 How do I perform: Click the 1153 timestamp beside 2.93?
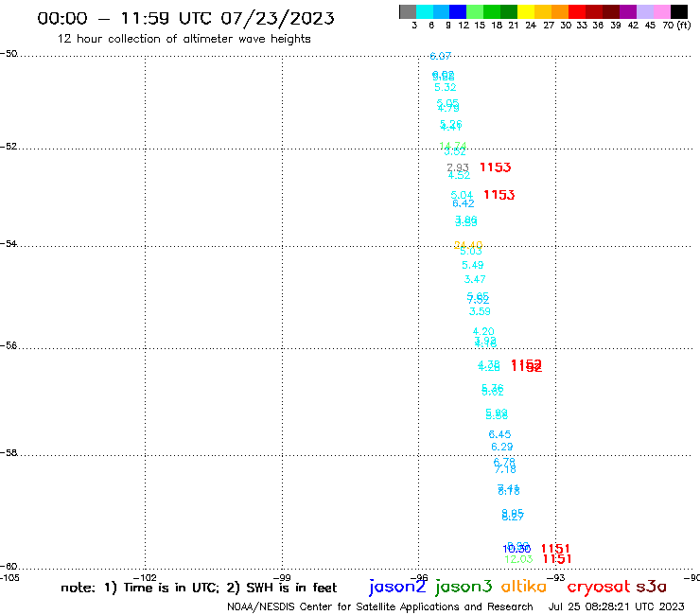click(x=496, y=167)
